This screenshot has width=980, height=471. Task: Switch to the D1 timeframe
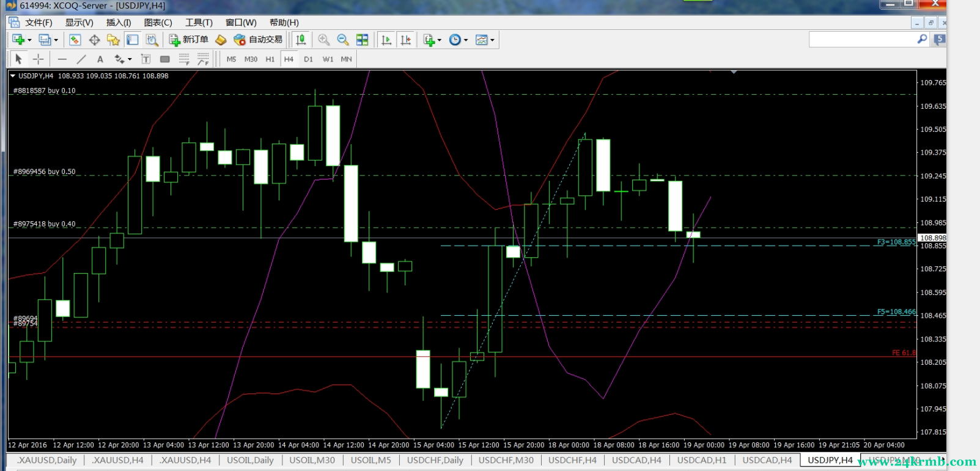(x=308, y=59)
